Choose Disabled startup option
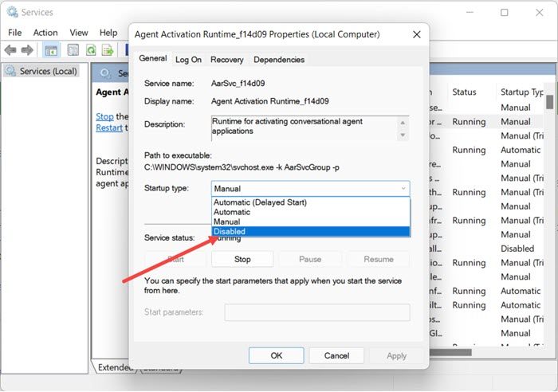The height and width of the screenshot is (392, 558). click(x=311, y=231)
